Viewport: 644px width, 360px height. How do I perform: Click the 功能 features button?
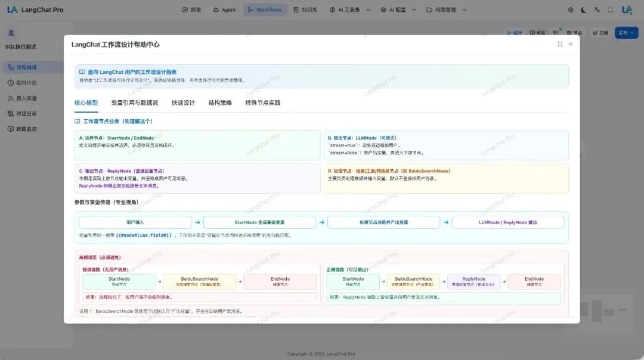coord(600,32)
